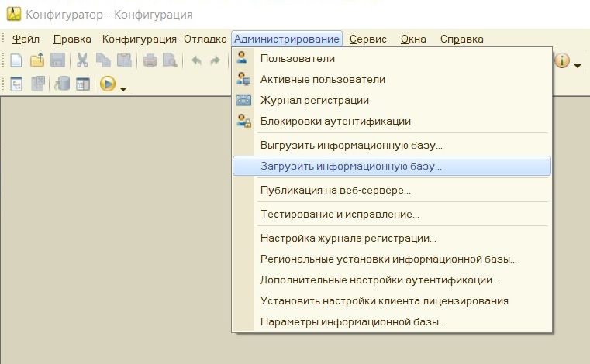Open the Правка menu

[72, 39]
